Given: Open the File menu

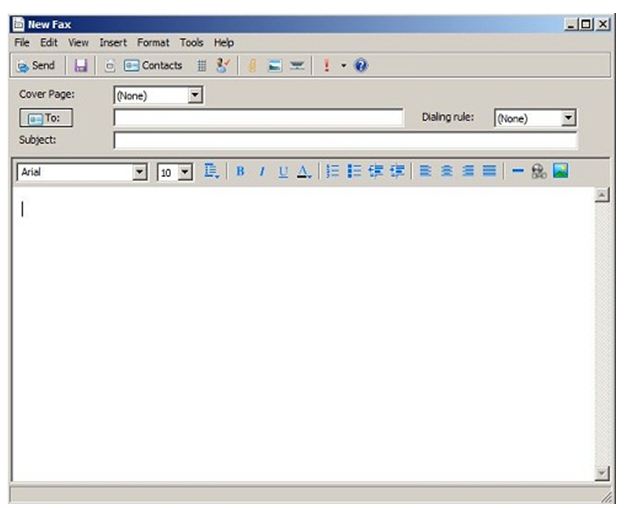Looking at the screenshot, I should point(22,43).
